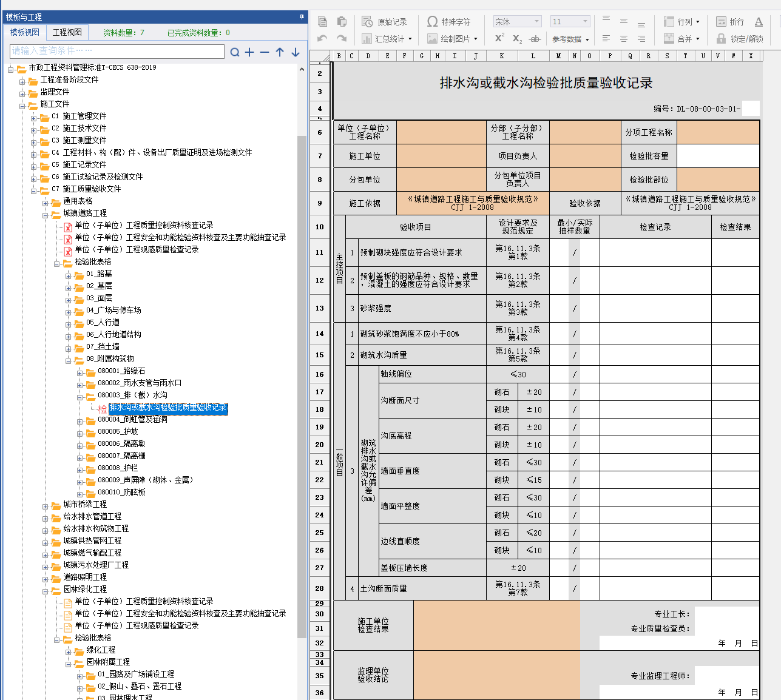Click the white cell after 编号 DL-08-00-03-01-
The height and width of the screenshot is (700, 781).
pyautogui.click(x=751, y=109)
